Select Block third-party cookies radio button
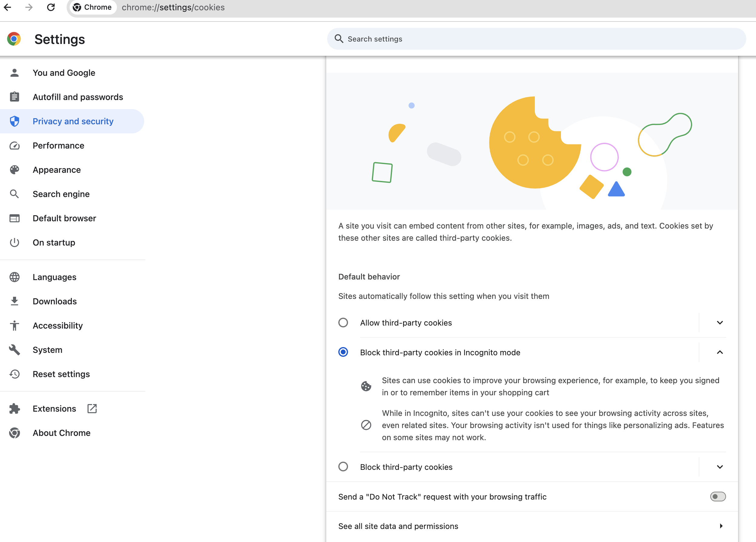This screenshot has width=756, height=542. click(343, 467)
